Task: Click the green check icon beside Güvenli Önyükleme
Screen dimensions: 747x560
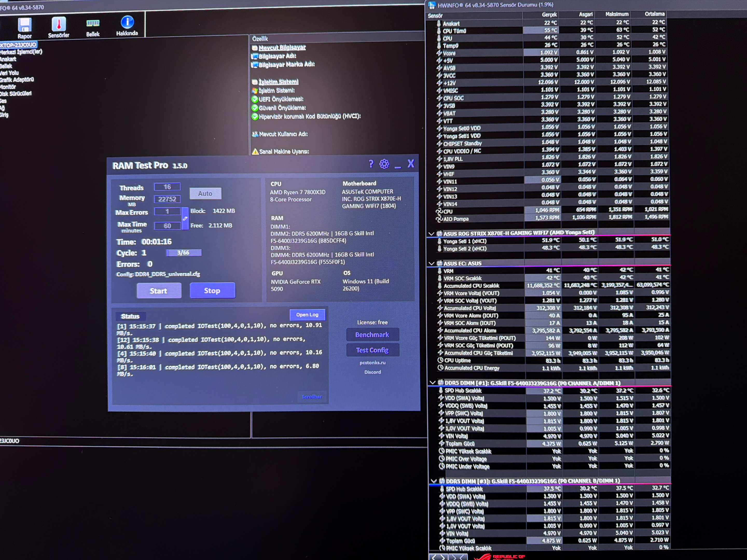Action: click(255, 108)
